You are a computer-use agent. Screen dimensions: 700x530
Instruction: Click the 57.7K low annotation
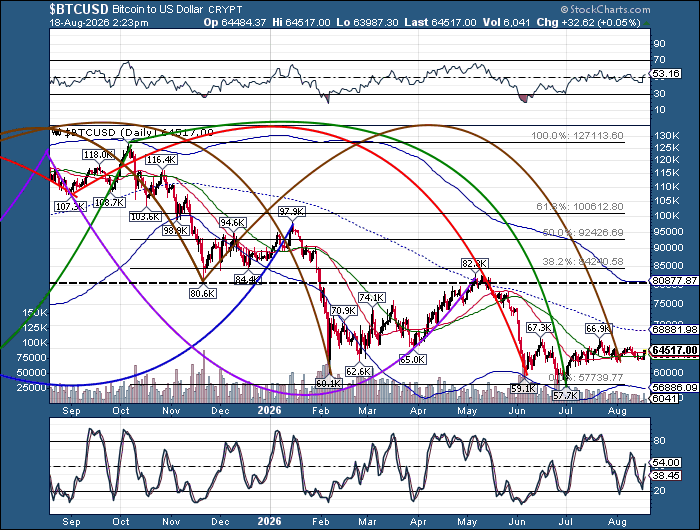point(566,396)
